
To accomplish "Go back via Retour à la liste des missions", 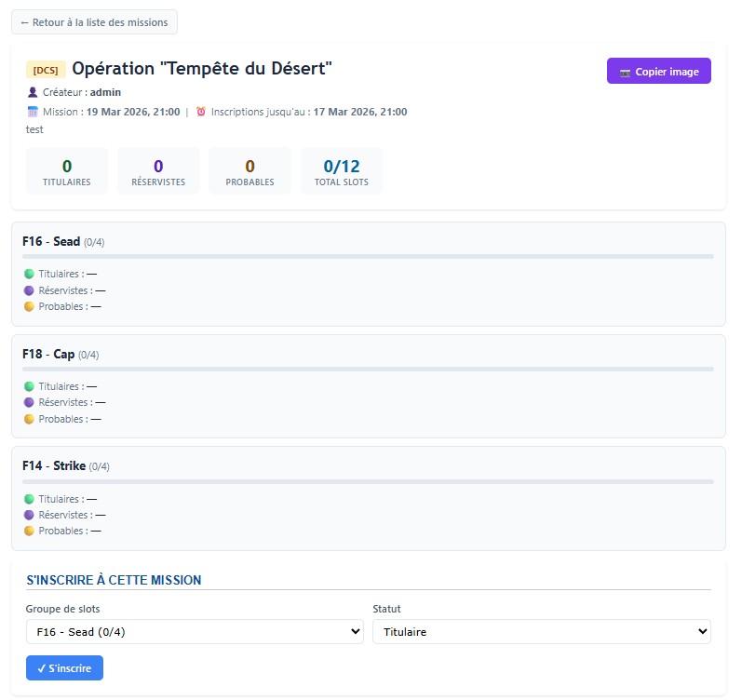I will (94, 22).
